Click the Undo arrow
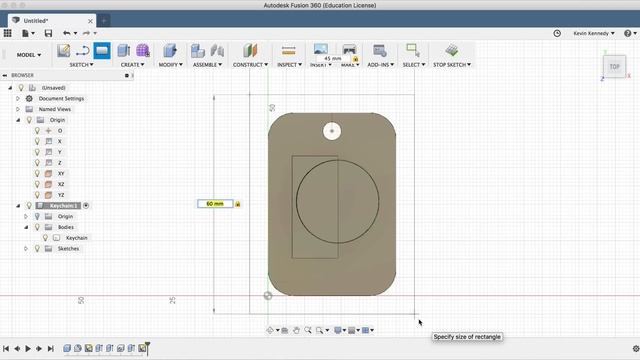 (67, 33)
